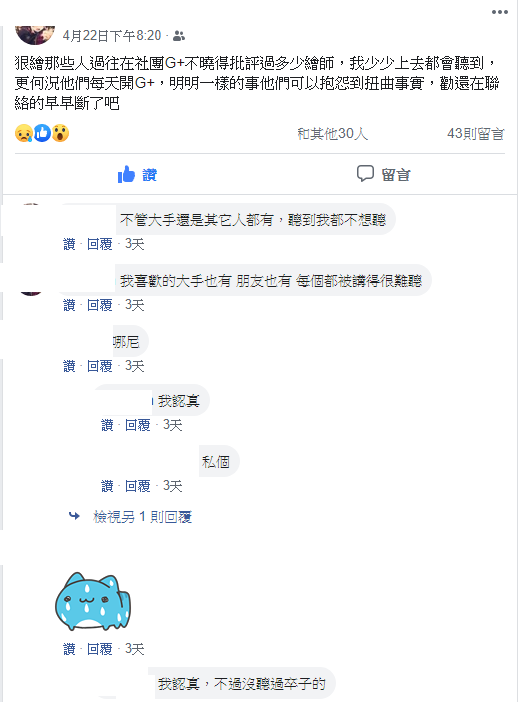
Task: Click the 留言 comment button
Action: coord(383,174)
